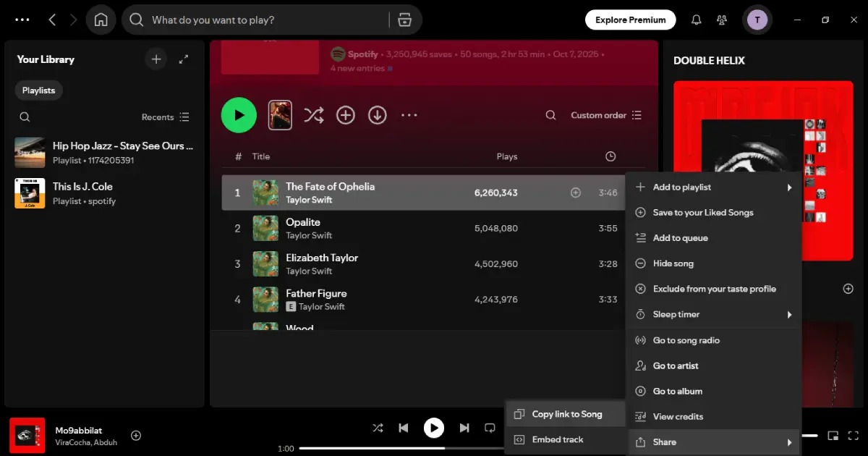Toggle fullscreen playback view
The height and width of the screenshot is (456, 868).
tap(854, 435)
